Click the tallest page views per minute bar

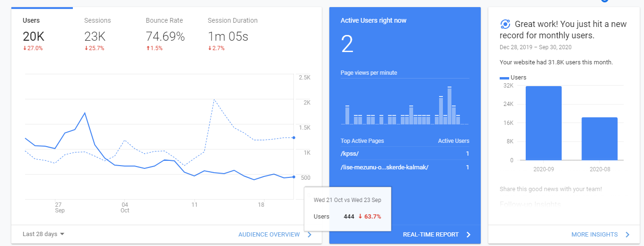click(450, 105)
